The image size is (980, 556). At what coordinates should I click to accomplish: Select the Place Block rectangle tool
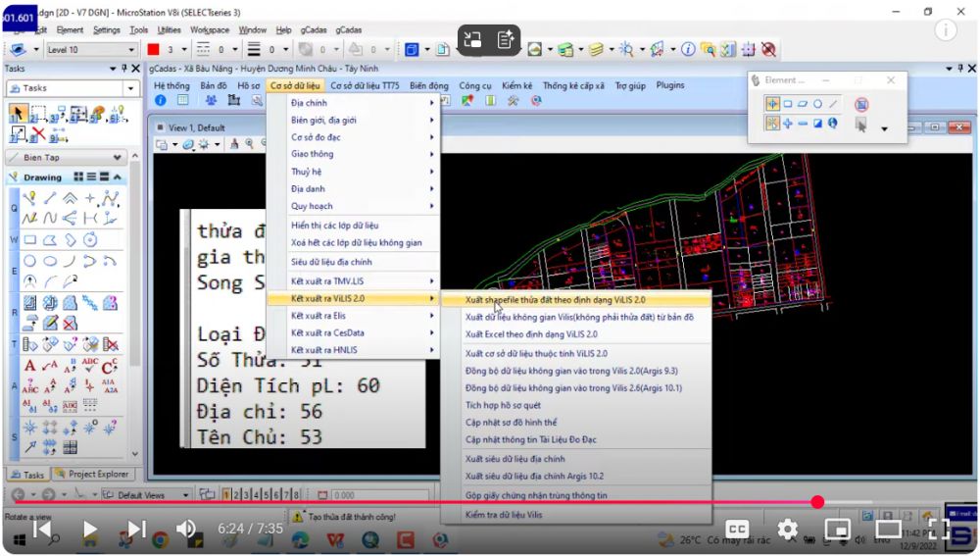click(30, 239)
